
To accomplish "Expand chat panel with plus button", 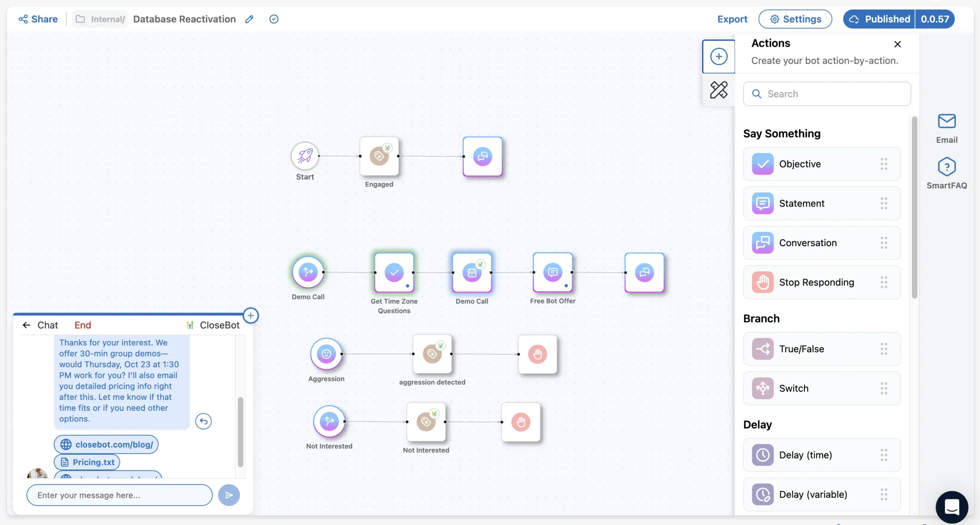I will click(251, 316).
